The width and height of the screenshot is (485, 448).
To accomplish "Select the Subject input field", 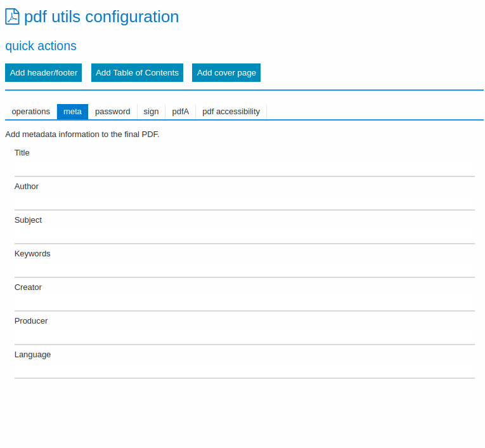I will pos(244,235).
